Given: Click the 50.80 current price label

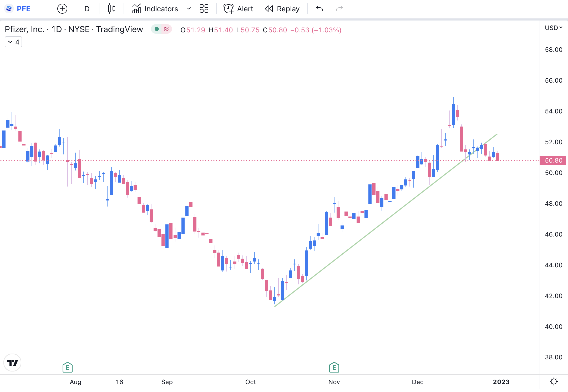Looking at the screenshot, I should point(553,160).
